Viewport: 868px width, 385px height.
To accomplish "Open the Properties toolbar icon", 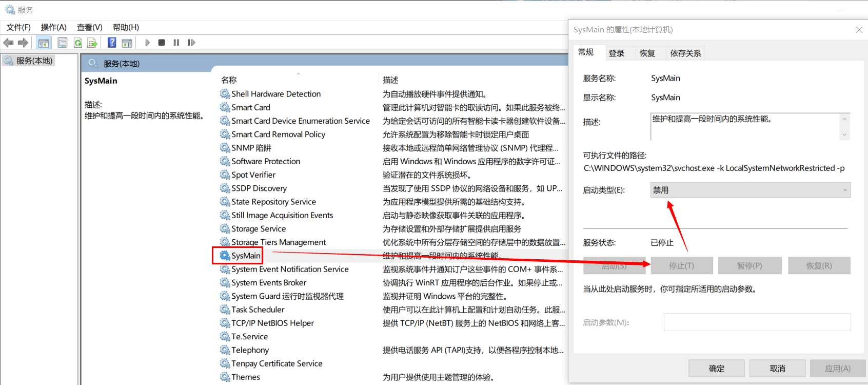I will [x=63, y=43].
